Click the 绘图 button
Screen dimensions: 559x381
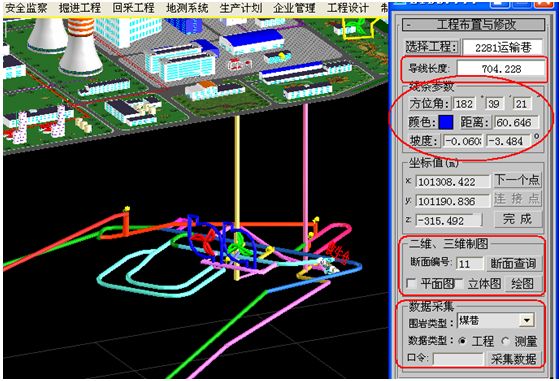(x=522, y=284)
